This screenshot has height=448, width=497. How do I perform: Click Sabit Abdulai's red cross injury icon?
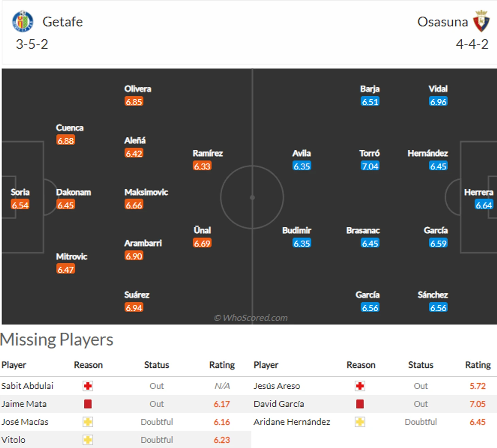pyautogui.click(x=88, y=386)
